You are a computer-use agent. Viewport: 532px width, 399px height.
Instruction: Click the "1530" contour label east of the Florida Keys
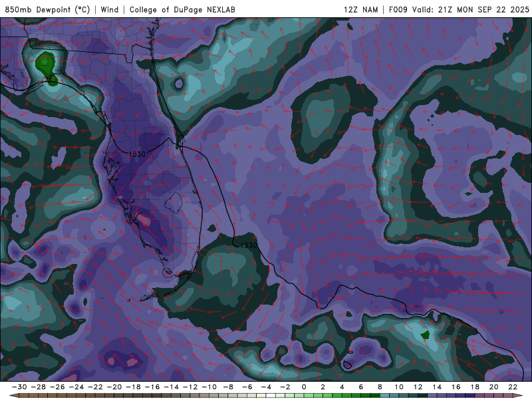click(x=249, y=245)
